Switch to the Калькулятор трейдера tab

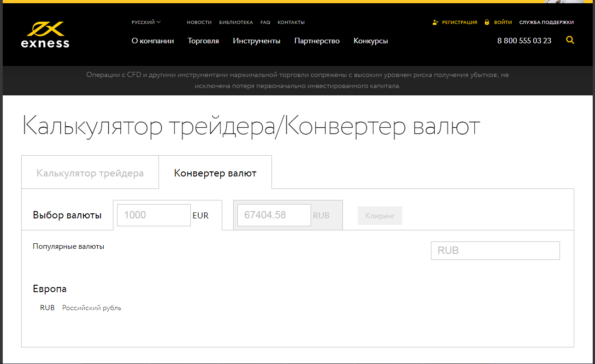point(90,173)
